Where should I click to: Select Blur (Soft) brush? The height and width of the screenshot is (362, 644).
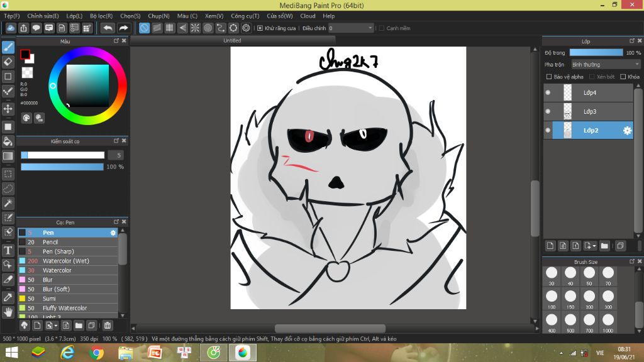[x=68, y=289]
